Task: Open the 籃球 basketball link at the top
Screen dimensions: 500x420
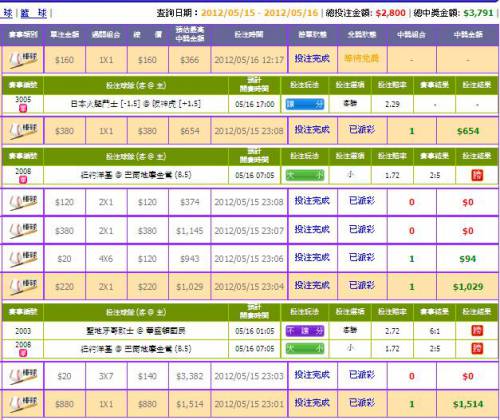Action: coord(33,13)
